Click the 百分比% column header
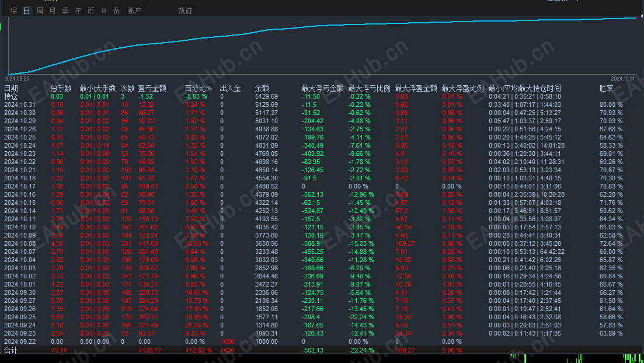 [199, 88]
